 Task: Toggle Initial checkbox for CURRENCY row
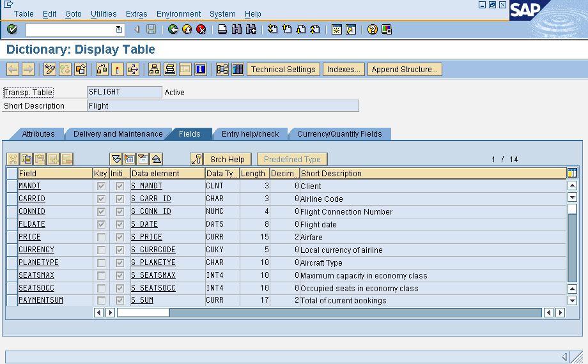coord(120,250)
